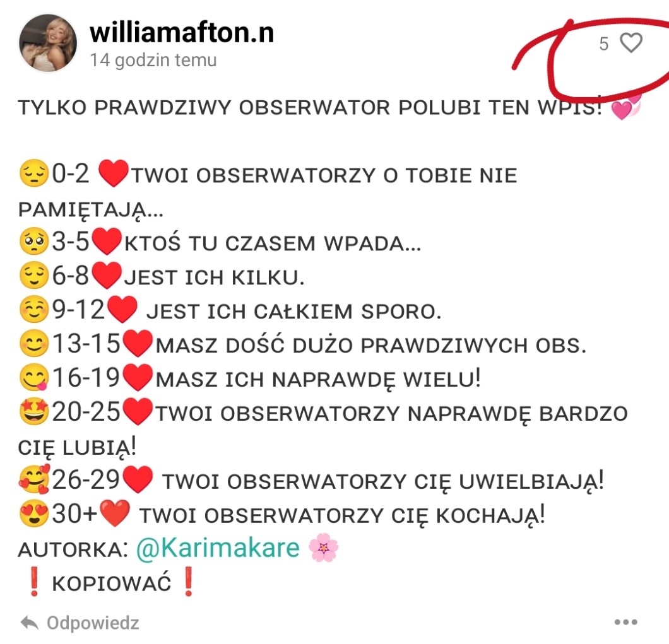Open the @Karimakare mention link
669x644 pixels.
pyautogui.click(x=218, y=547)
